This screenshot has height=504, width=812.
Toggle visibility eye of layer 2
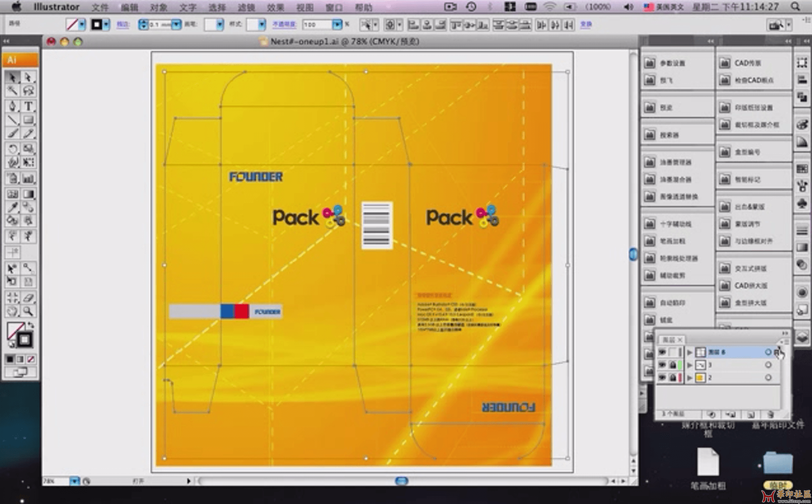(662, 378)
